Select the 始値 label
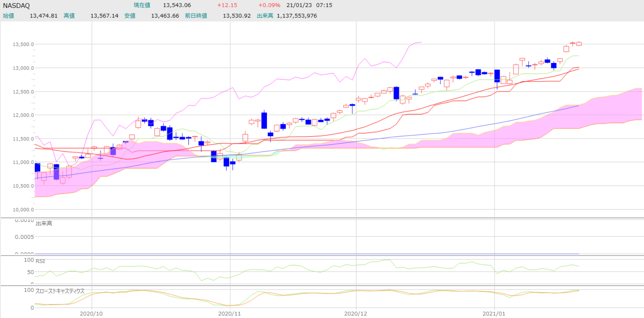 tap(8, 16)
